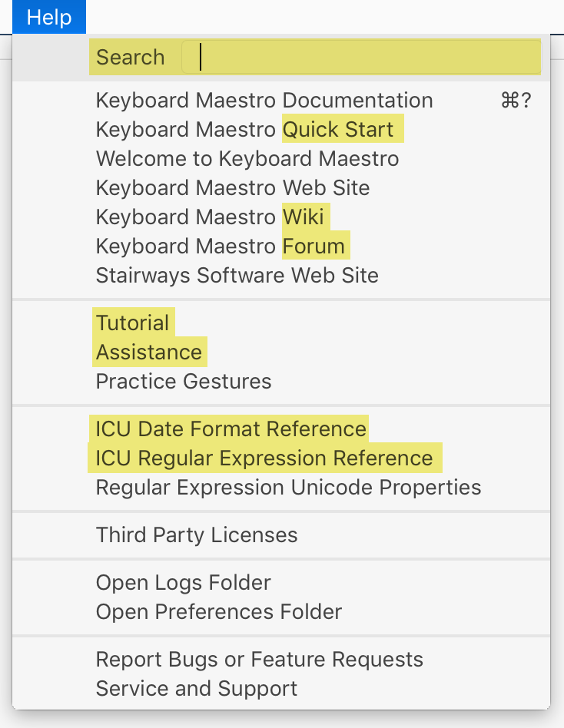Show Third Party Licenses

tap(196, 534)
